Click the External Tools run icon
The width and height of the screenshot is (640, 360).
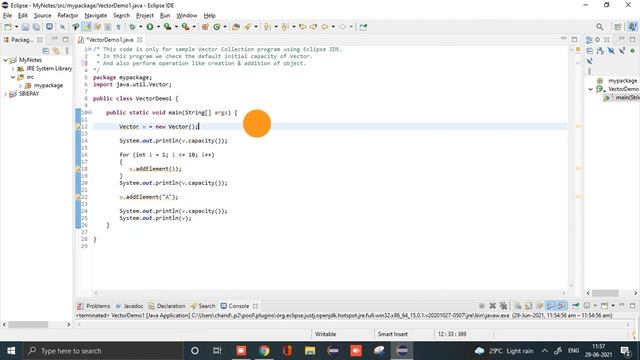185,27
